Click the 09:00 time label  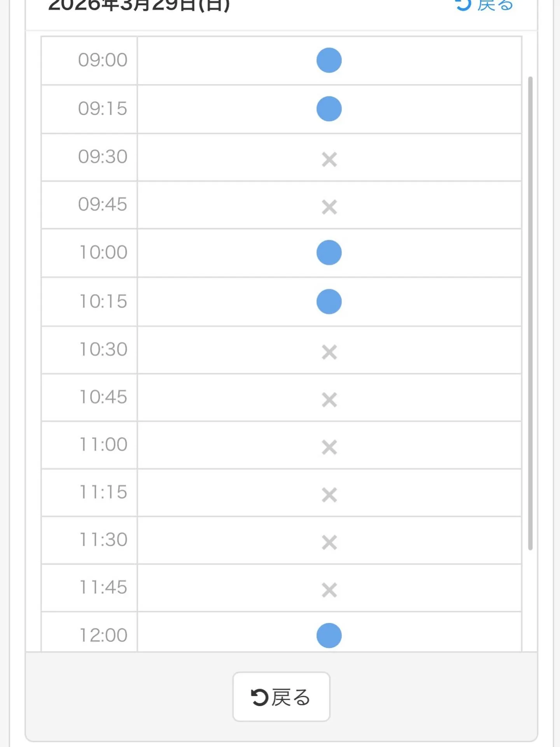(x=103, y=60)
